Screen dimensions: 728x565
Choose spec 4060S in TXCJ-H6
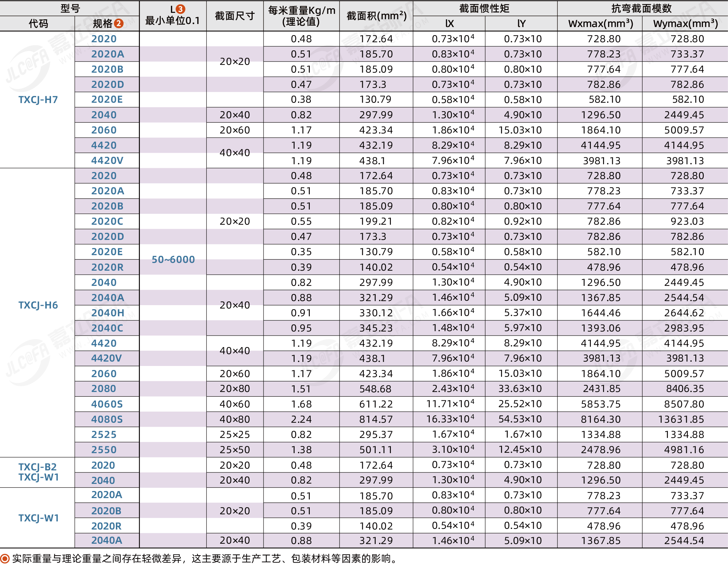[107, 404]
